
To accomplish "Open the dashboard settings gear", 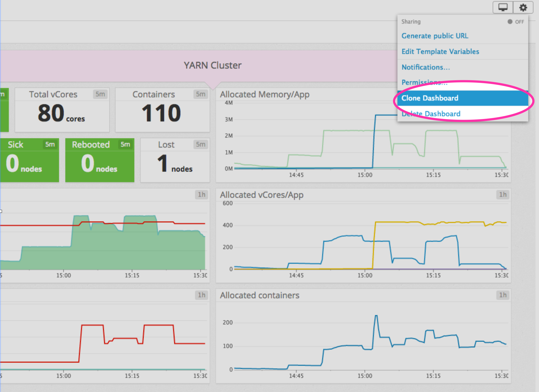I will pos(523,7).
